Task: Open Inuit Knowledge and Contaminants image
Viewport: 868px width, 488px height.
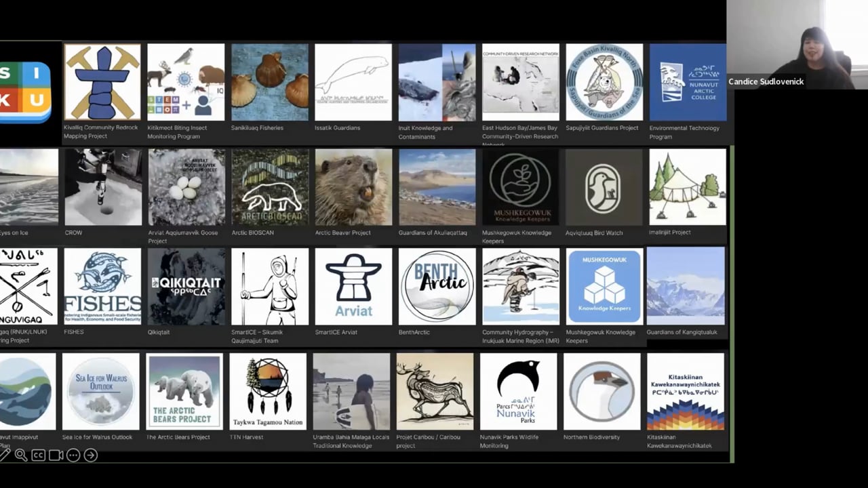Action: coord(437,82)
